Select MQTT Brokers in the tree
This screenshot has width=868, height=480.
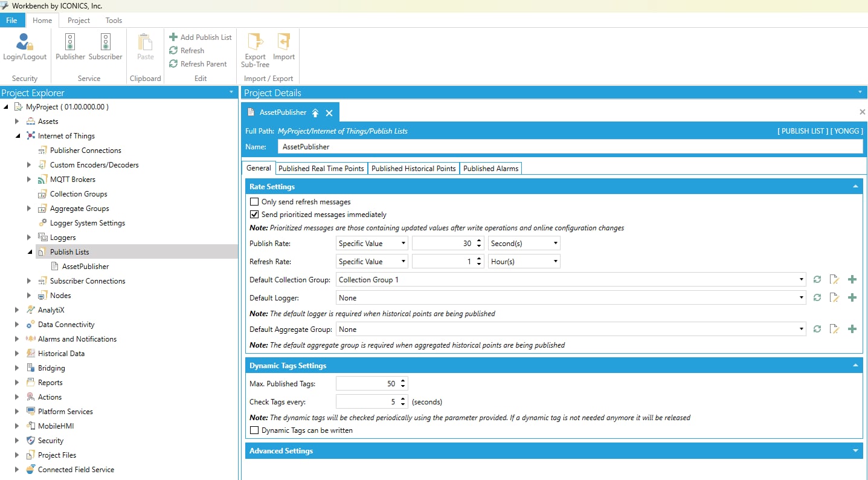(x=72, y=179)
